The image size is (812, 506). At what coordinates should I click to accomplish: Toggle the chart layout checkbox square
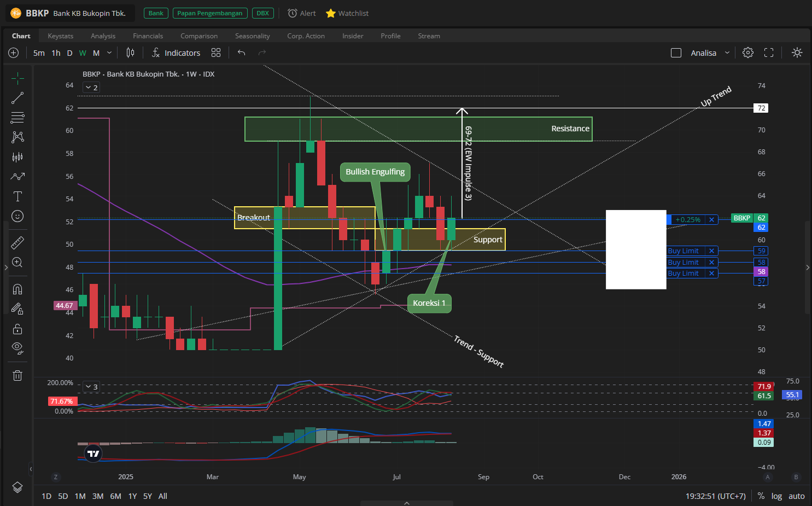pyautogui.click(x=676, y=53)
